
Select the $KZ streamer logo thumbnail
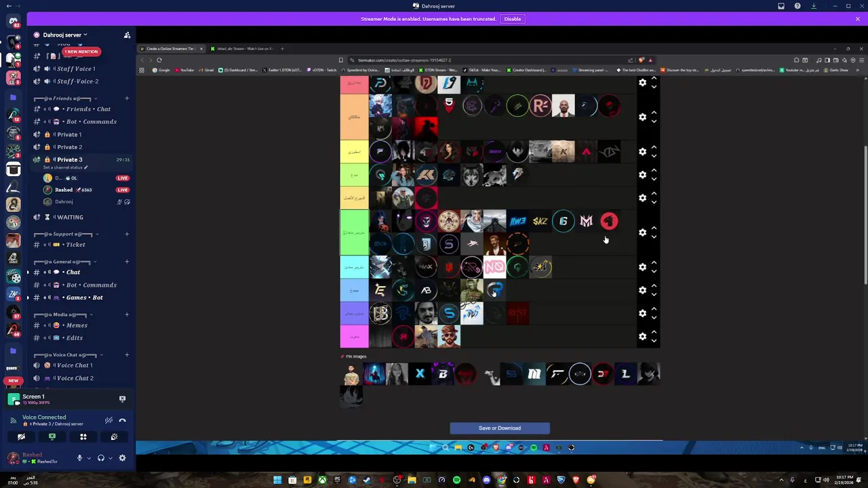point(540,221)
